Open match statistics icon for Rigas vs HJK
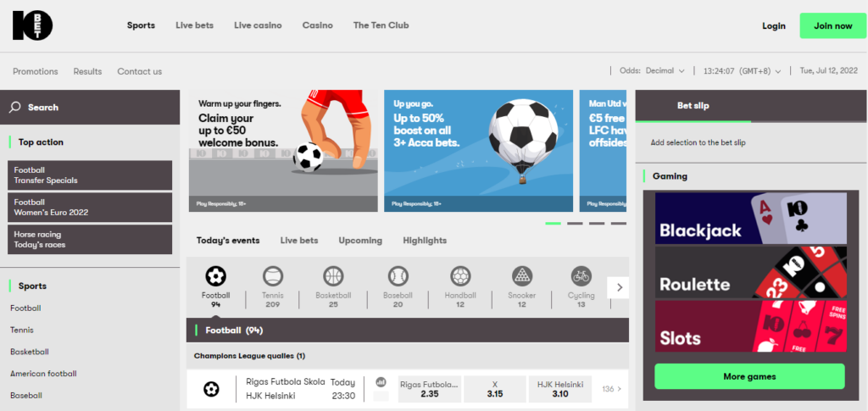The height and width of the screenshot is (411, 868). [x=381, y=383]
